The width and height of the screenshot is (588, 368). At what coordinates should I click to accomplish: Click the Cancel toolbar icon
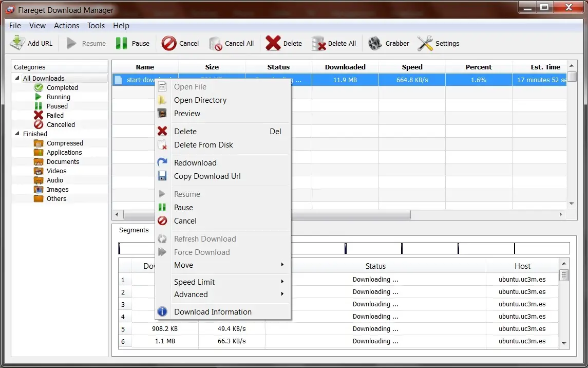pyautogui.click(x=169, y=43)
